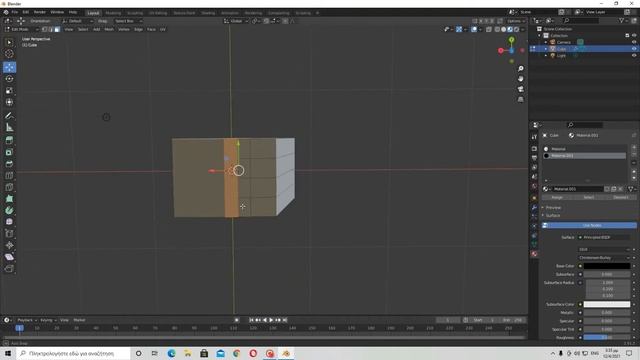Select the Edge Slide tool

click(9, 233)
